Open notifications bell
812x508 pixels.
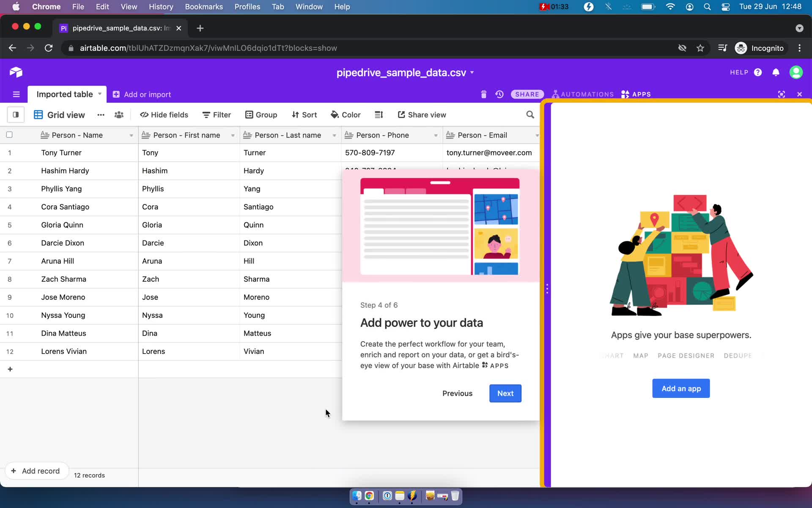776,72
